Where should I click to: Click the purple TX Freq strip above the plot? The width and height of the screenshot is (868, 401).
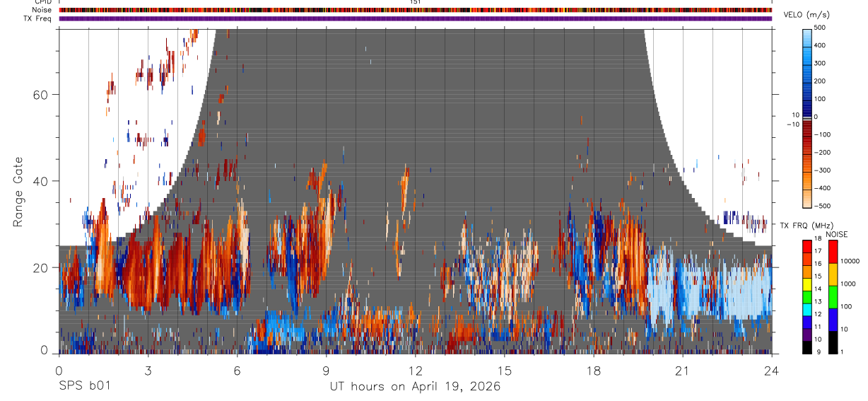click(415, 18)
